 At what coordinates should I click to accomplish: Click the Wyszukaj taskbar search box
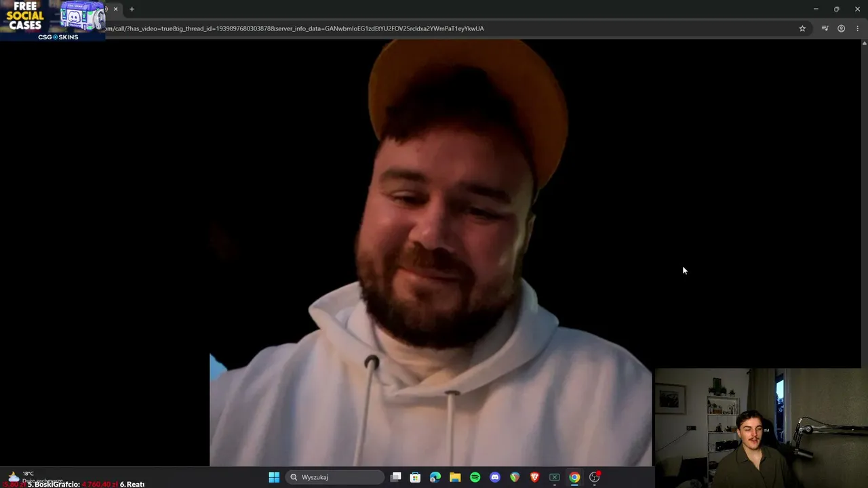coord(334,477)
